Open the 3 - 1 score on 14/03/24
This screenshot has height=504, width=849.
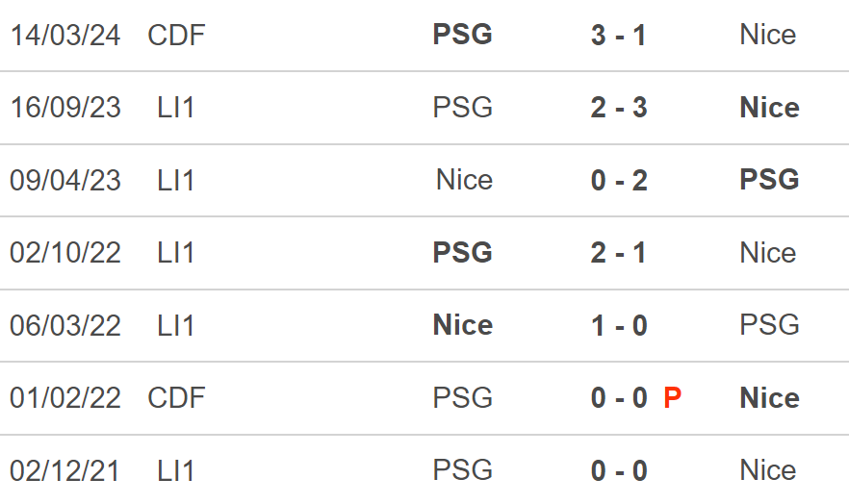619,36
